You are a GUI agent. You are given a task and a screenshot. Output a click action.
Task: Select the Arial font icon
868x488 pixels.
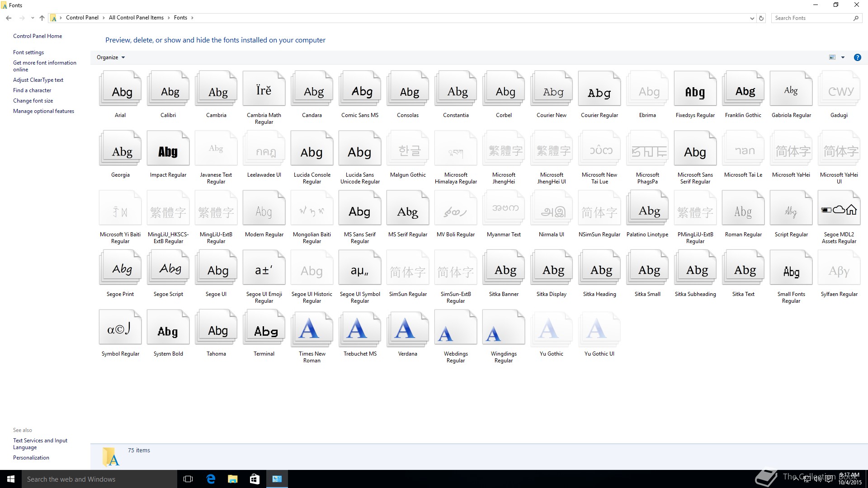coord(120,89)
